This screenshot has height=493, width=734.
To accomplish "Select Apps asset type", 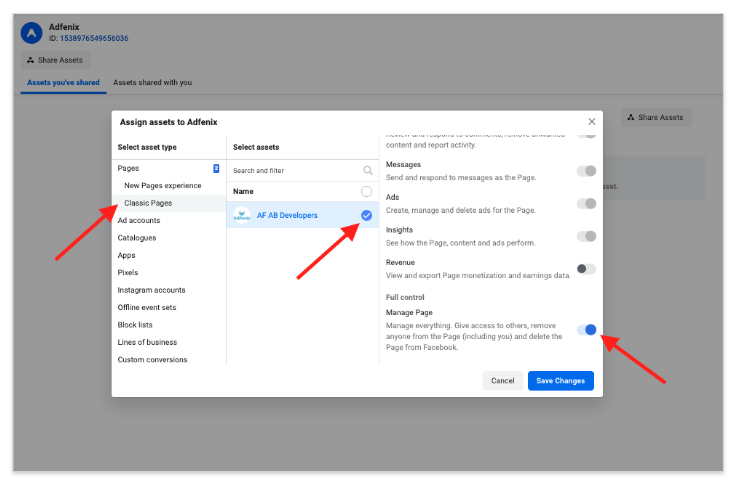I will click(126, 255).
